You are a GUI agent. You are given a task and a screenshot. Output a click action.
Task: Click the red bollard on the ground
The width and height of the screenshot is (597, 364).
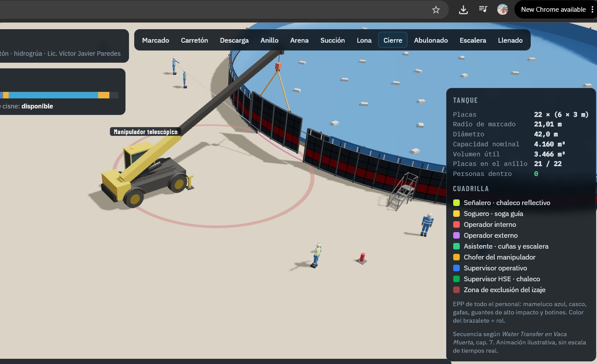tap(362, 258)
